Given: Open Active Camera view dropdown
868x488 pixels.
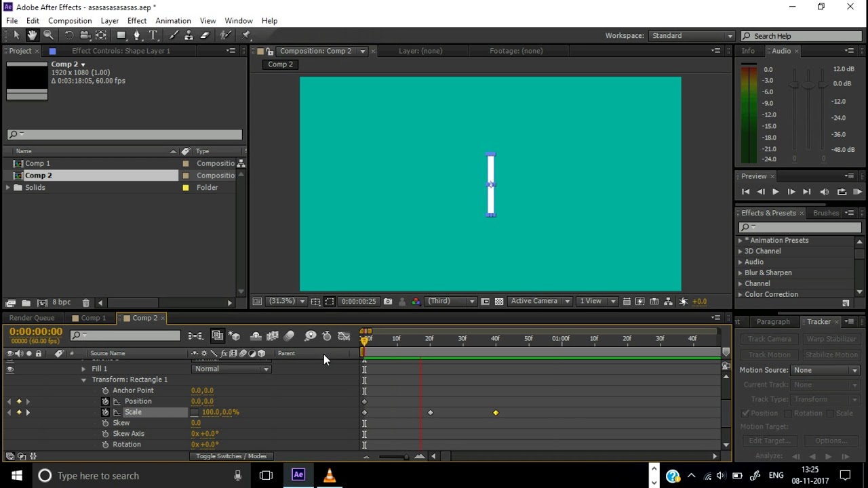Looking at the screenshot, I should pyautogui.click(x=540, y=302).
